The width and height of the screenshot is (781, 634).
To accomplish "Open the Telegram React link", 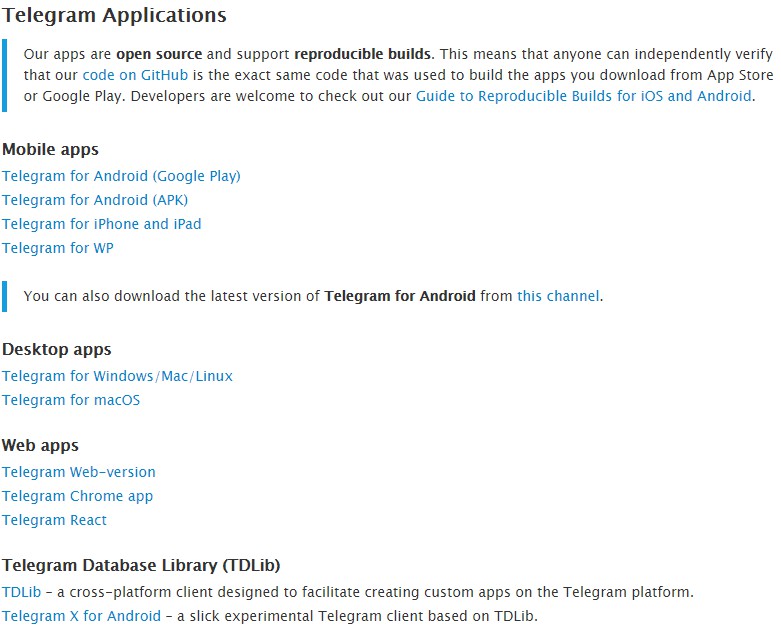I will (x=54, y=520).
